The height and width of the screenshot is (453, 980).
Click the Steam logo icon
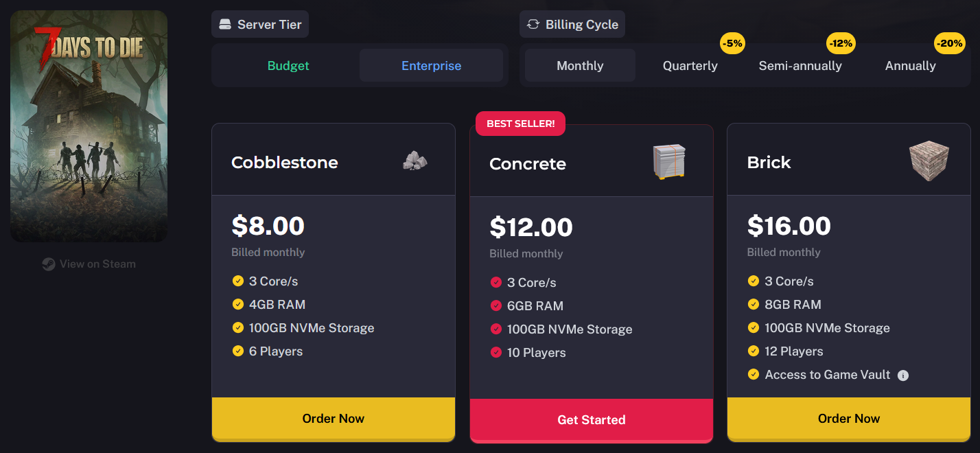coord(49,264)
